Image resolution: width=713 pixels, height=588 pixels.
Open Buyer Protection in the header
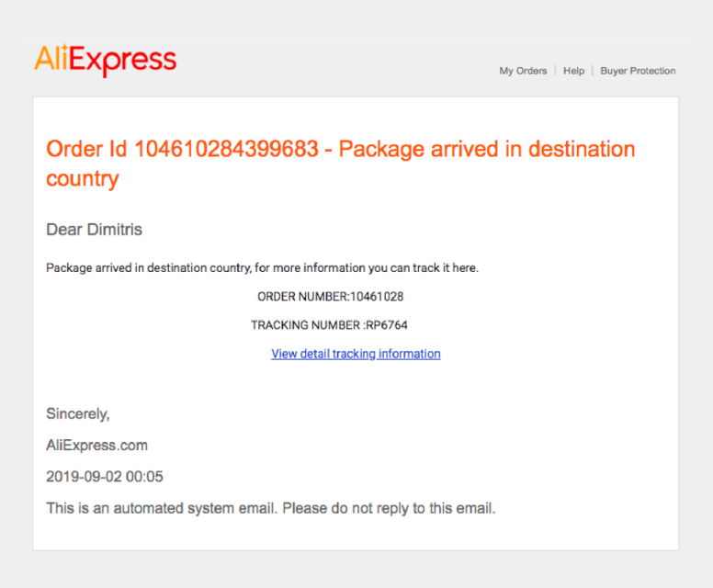(638, 71)
